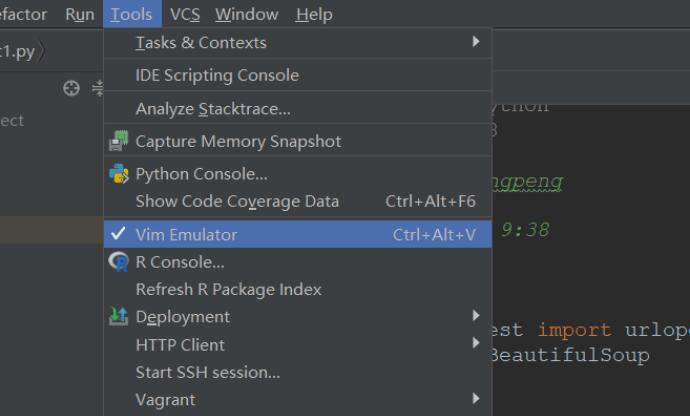
Task: Click the crosshair locate icon in project panel
Action: (71, 88)
